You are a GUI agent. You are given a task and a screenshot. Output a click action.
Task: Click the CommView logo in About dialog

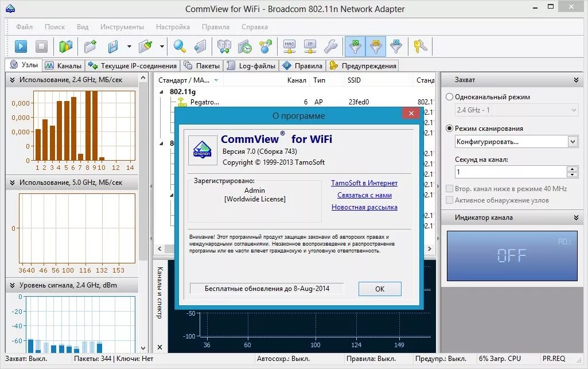coord(203,150)
